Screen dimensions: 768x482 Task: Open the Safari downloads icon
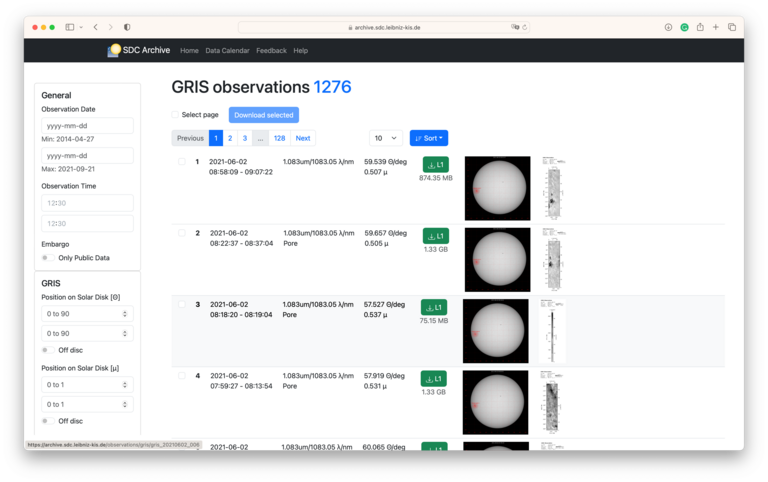tap(668, 27)
